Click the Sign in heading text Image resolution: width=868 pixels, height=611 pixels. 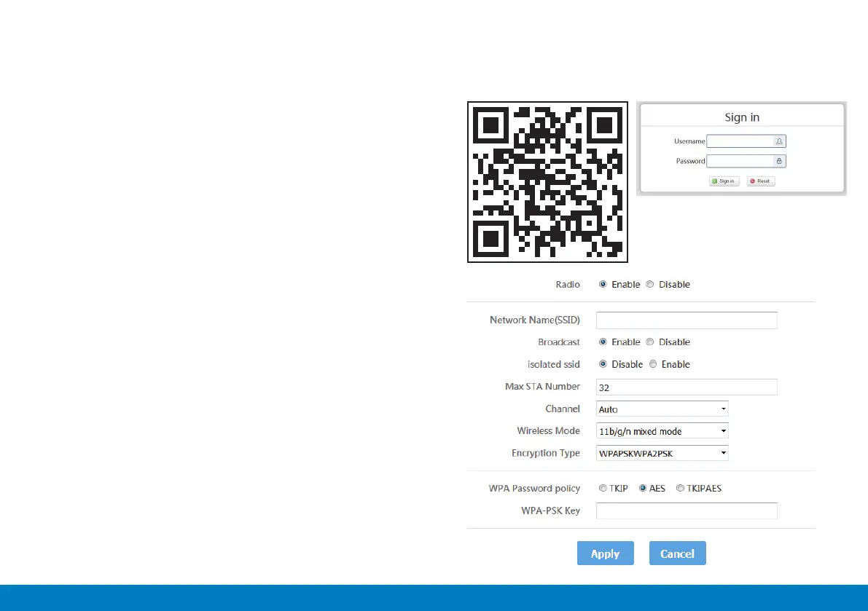click(742, 117)
